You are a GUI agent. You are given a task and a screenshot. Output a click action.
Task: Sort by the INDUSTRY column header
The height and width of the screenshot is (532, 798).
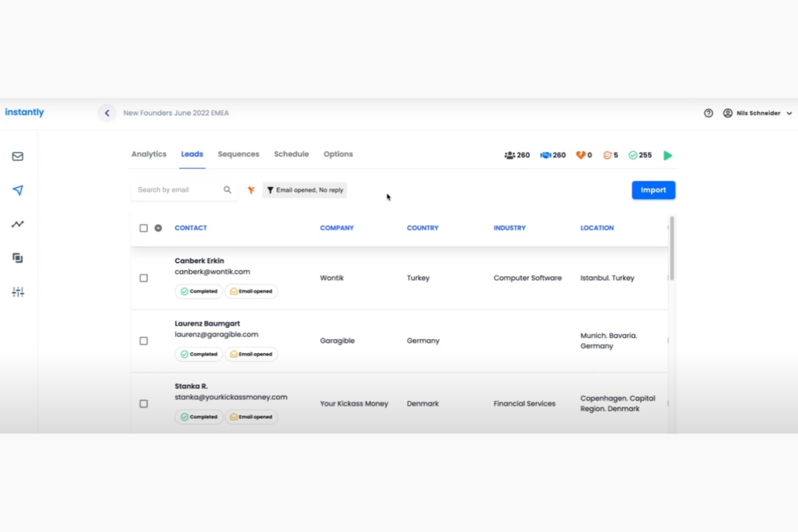pyautogui.click(x=510, y=228)
